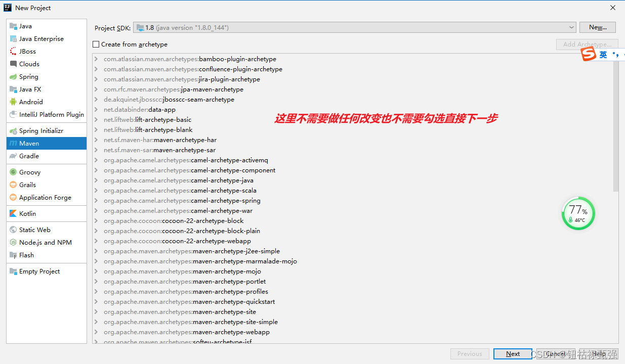The height and width of the screenshot is (364, 625).
Task: Click the Java FX folder icon
Action: [14, 89]
